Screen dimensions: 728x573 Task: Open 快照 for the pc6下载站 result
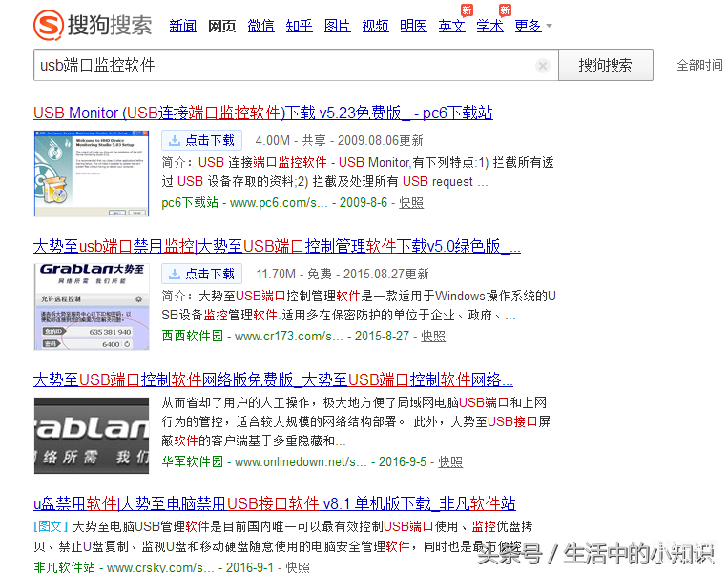411,203
